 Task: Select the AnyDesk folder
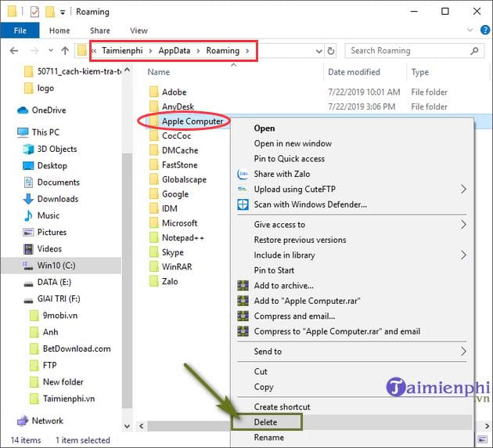[x=171, y=107]
